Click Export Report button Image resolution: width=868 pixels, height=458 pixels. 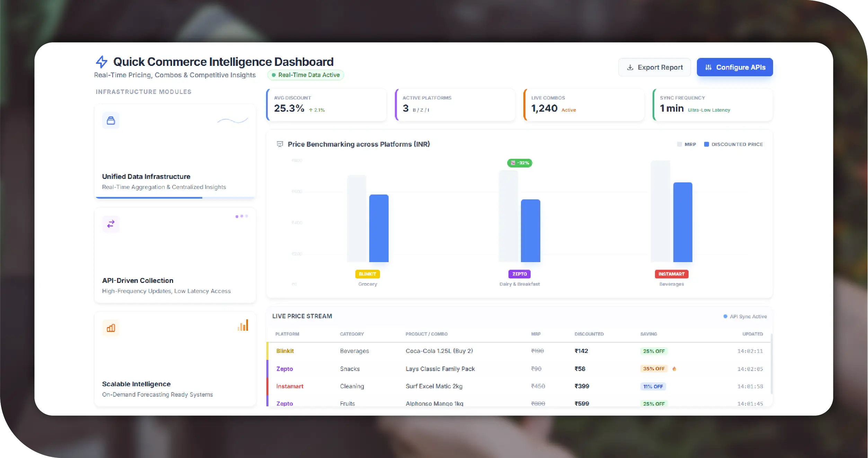click(x=654, y=67)
